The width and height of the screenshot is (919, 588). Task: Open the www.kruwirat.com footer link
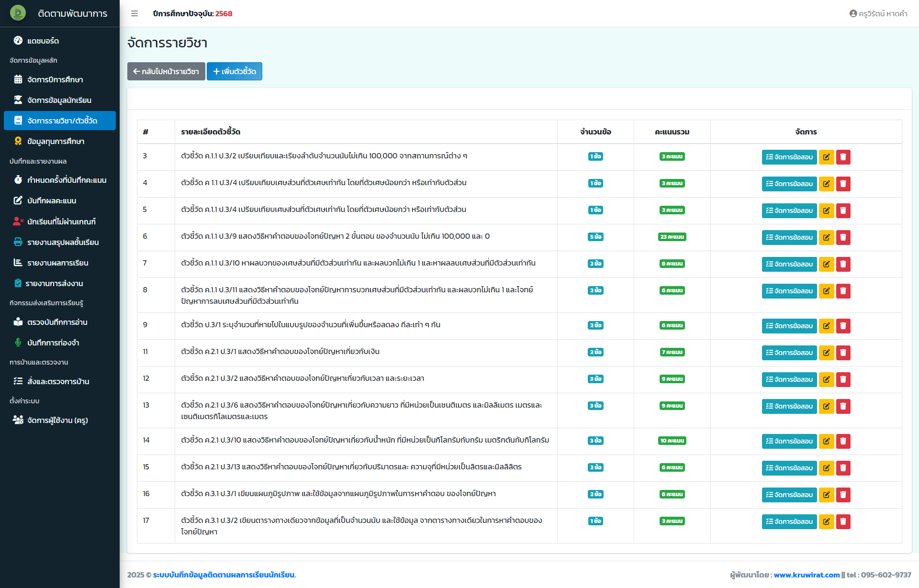(x=807, y=575)
